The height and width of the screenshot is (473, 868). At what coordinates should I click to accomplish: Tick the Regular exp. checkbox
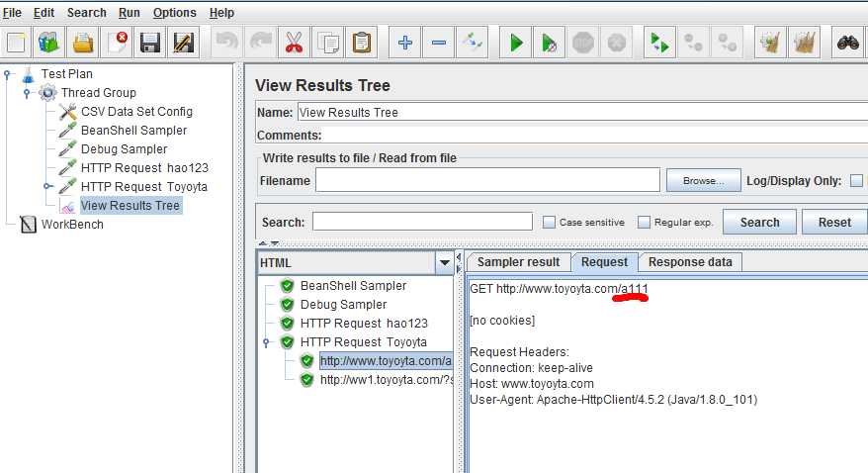point(644,222)
